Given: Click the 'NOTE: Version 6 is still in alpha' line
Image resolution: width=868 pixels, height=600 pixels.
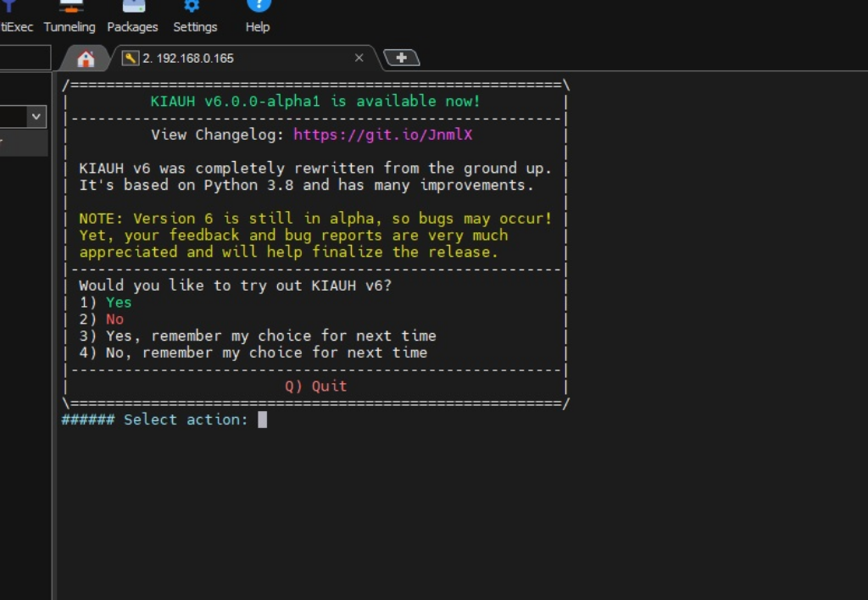Looking at the screenshot, I should [315, 219].
